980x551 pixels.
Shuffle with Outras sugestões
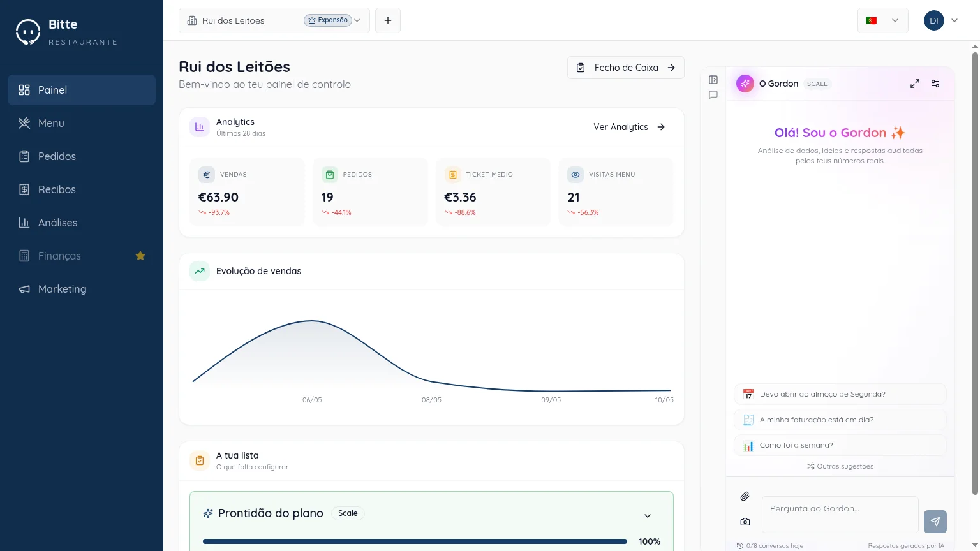coord(840,466)
